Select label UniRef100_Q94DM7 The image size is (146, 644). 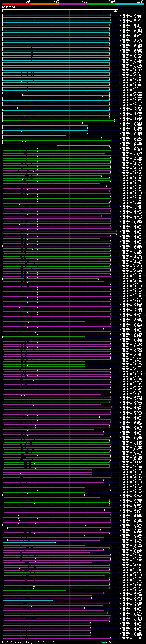click(131, 50)
